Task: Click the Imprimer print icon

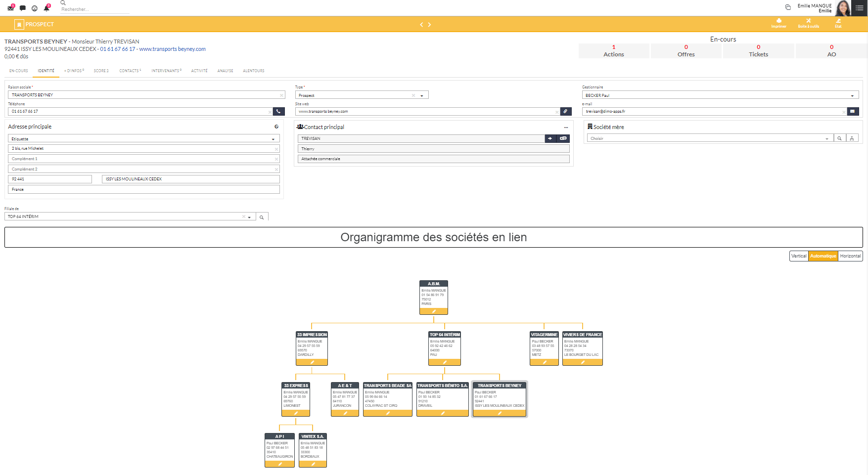Action: pos(778,23)
